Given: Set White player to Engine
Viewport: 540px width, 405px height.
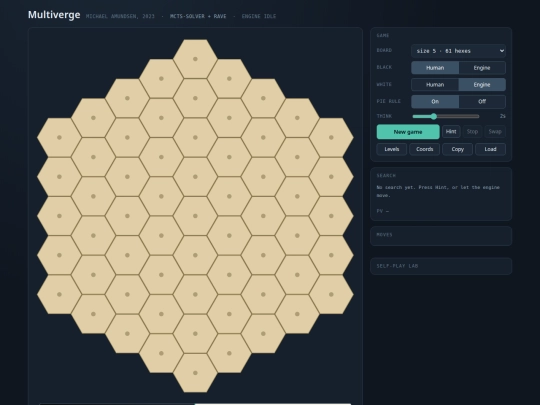Looking at the screenshot, I should click(482, 85).
